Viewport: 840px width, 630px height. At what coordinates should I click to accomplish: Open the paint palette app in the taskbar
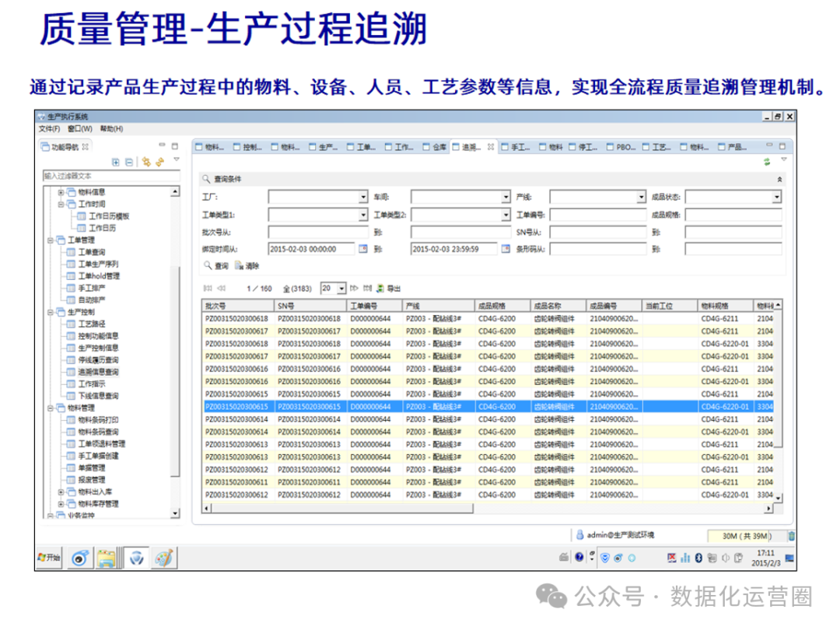164,558
